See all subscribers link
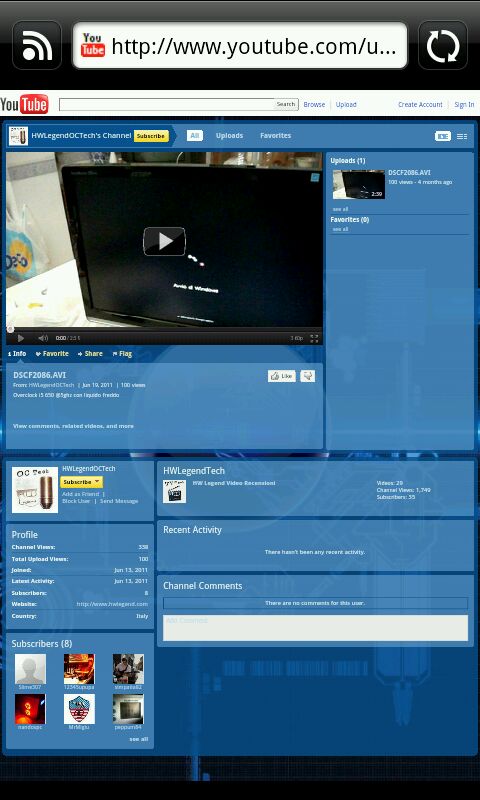Image resolution: width=480 pixels, height=800 pixels. [138, 739]
